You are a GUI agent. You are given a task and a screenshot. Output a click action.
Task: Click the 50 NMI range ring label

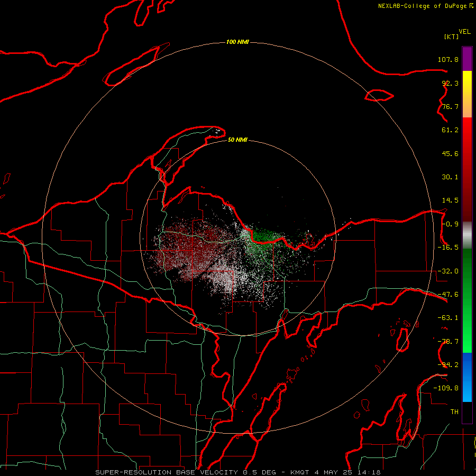tap(237, 140)
